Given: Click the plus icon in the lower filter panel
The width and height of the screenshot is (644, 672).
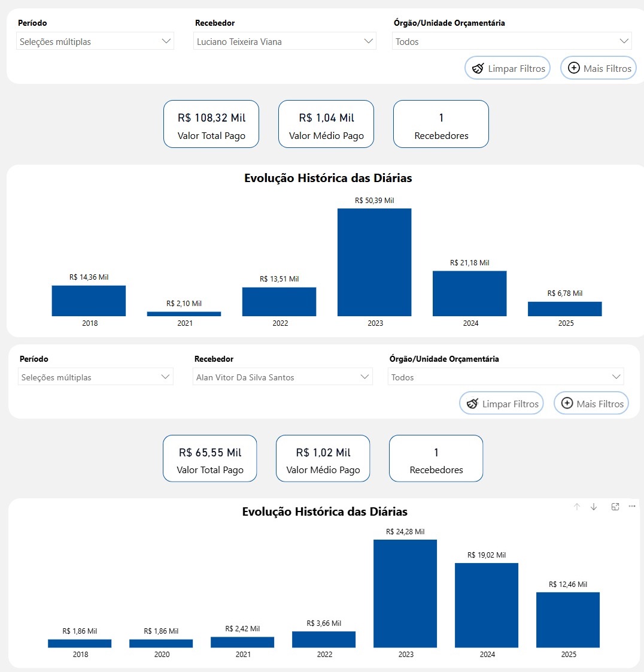Looking at the screenshot, I should tap(566, 404).
